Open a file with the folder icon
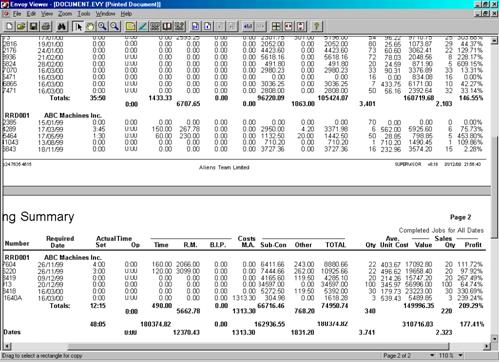 click(x=21, y=26)
